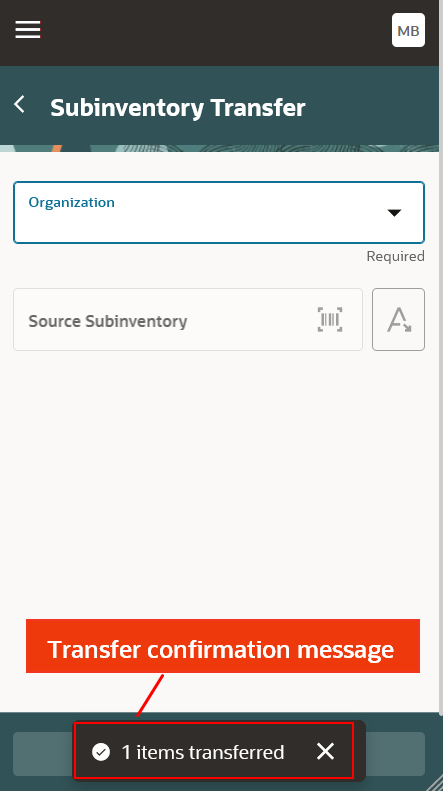Go back using the header chevron
Viewport: 443px width, 791px height.
click(19, 105)
